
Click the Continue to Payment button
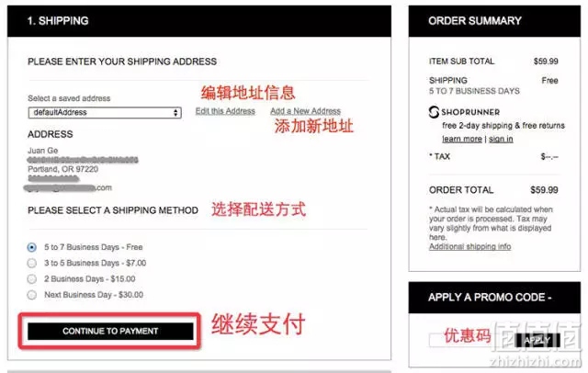110,331
